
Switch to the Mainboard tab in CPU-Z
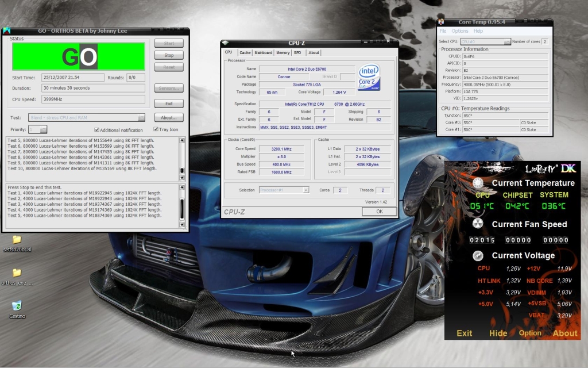point(263,53)
